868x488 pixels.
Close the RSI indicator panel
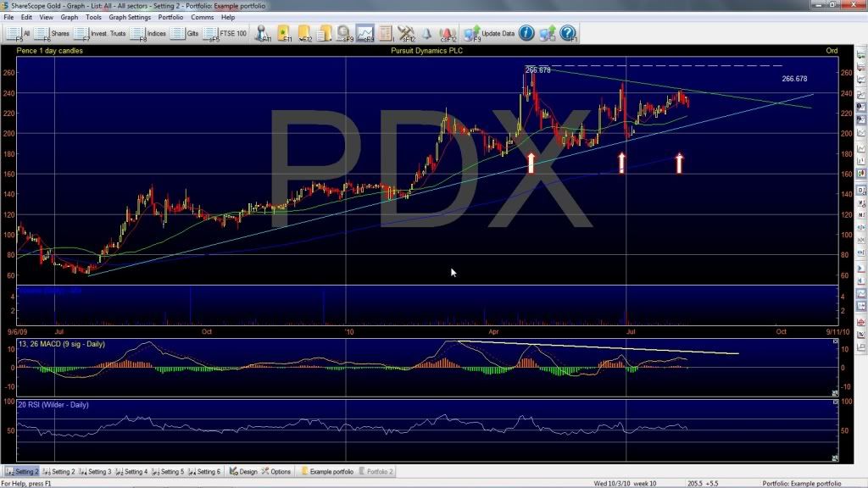pyautogui.click(x=835, y=402)
